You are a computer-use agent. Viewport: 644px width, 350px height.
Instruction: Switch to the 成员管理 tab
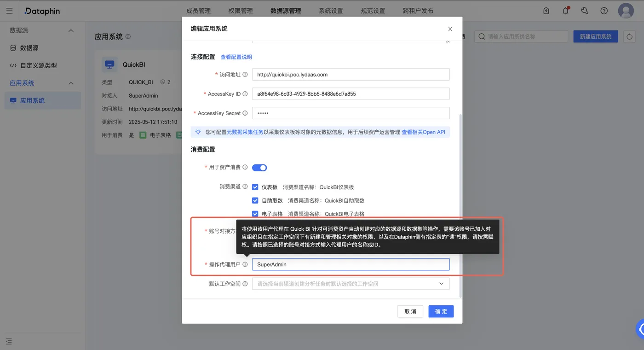click(198, 11)
